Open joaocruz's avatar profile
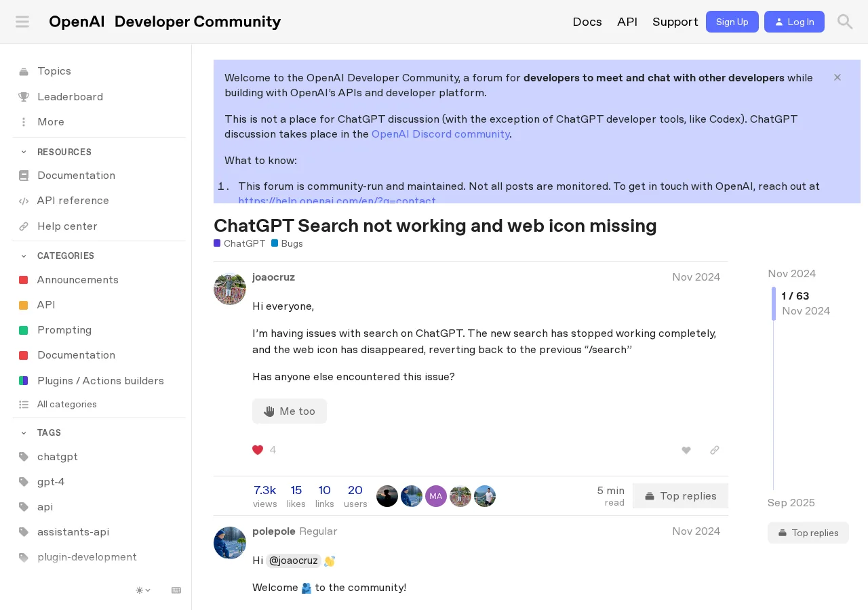The width and height of the screenshot is (868, 610). (230, 289)
